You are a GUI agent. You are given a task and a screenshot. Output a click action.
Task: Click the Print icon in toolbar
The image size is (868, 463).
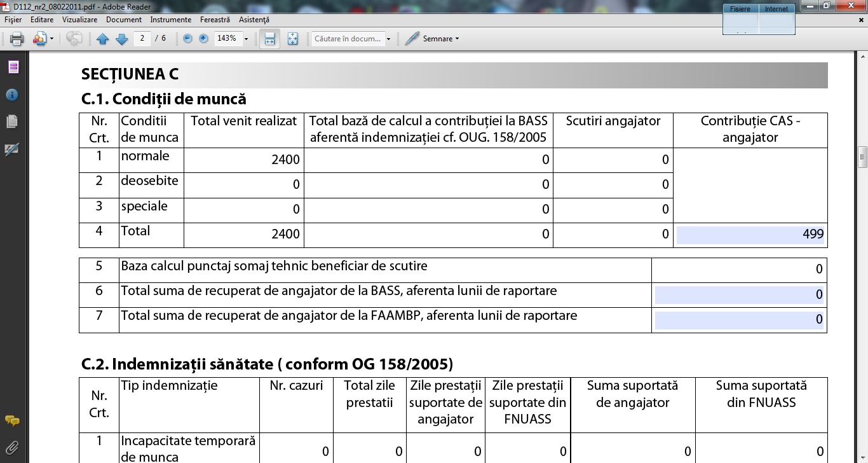coord(17,39)
